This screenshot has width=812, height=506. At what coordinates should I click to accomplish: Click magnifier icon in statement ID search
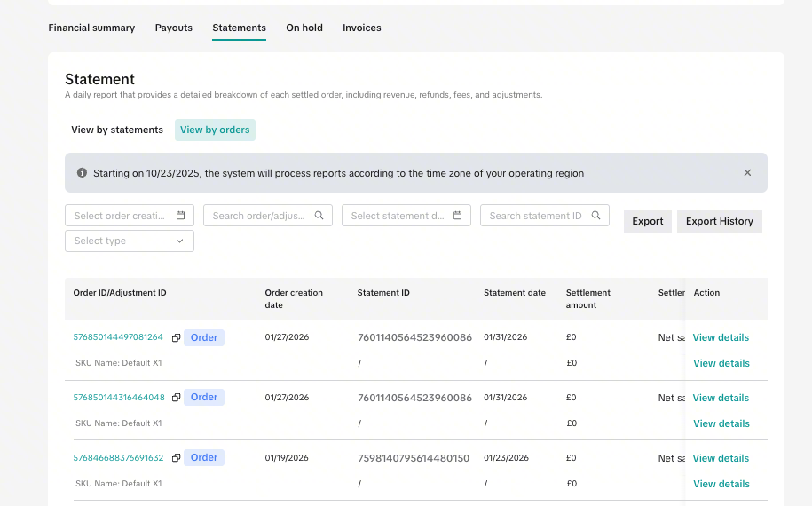click(x=596, y=216)
